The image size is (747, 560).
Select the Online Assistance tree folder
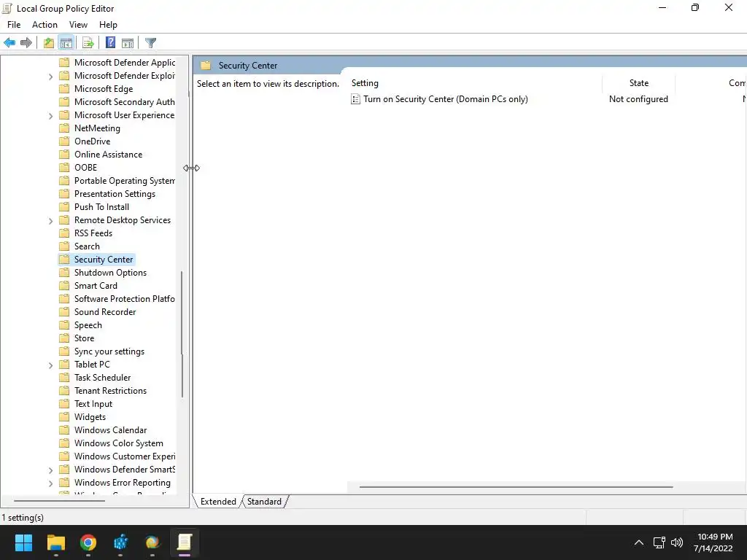pyautogui.click(x=108, y=155)
